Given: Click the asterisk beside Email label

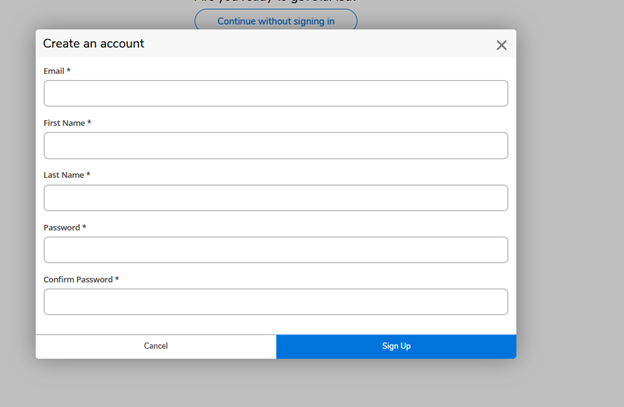Looking at the screenshot, I should 69,70.
